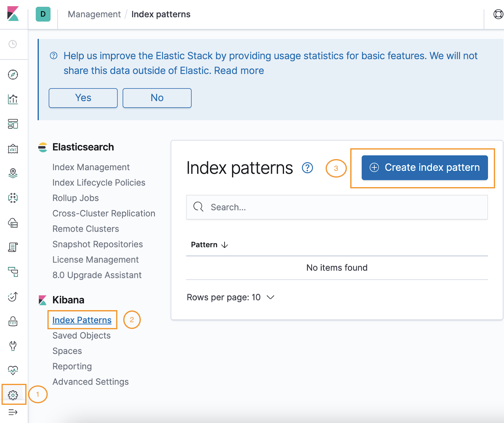
Task: Open Remote Clusters
Action: [86, 229]
